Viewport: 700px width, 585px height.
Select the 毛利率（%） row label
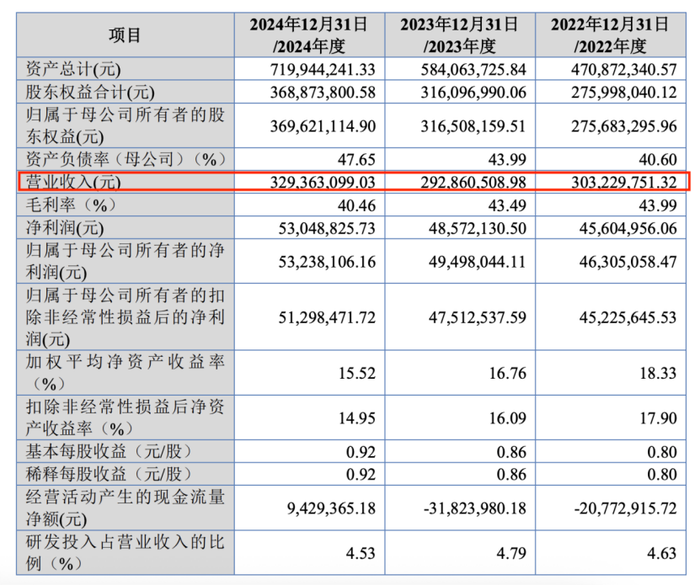pyautogui.click(x=71, y=205)
